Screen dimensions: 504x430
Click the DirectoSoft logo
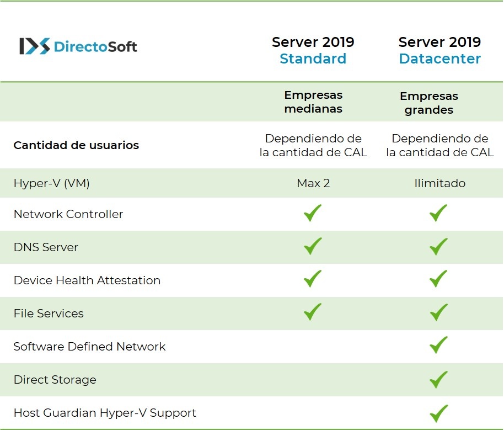[78, 46]
